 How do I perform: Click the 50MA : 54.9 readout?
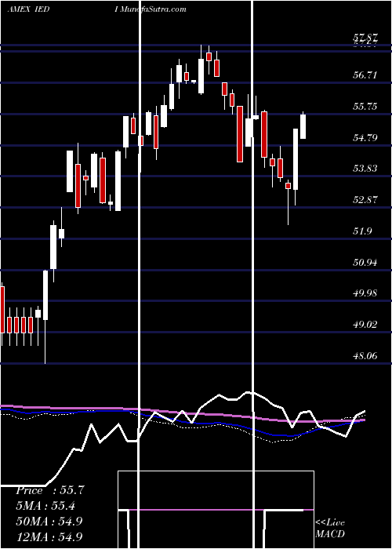[49, 522]
